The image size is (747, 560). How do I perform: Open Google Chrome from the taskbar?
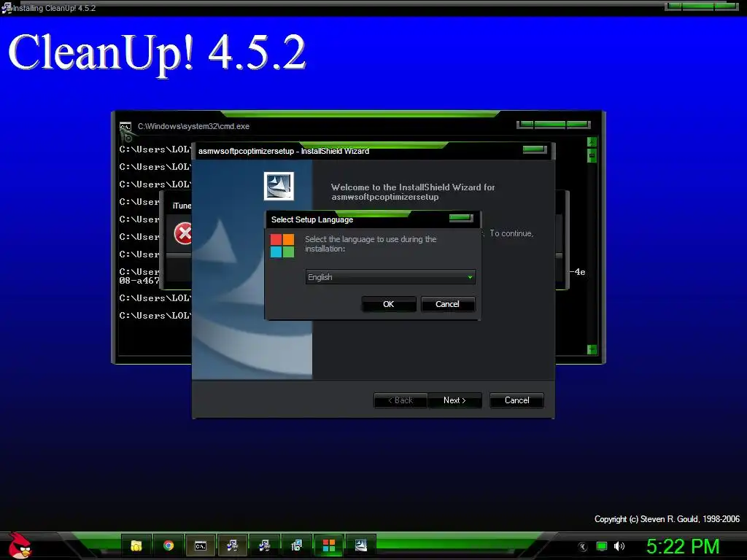point(169,545)
